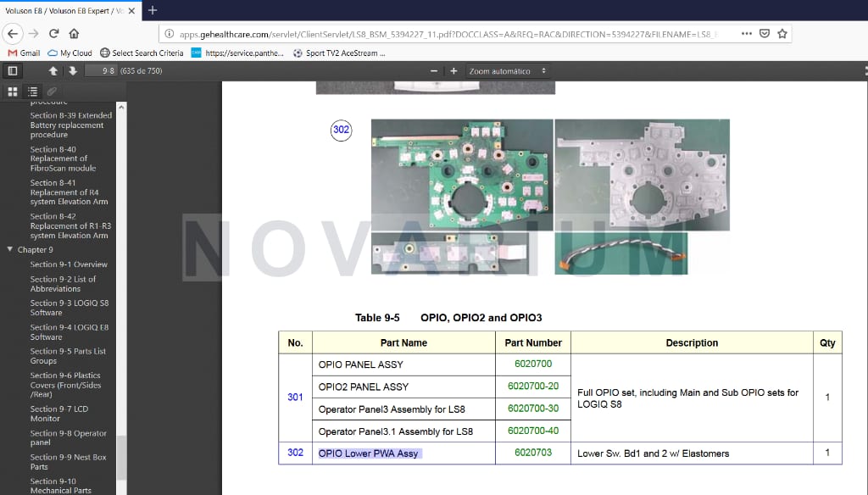Open the Zoom automático dropdown
Image resolution: width=868 pixels, height=495 pixels.
point(508,71)
